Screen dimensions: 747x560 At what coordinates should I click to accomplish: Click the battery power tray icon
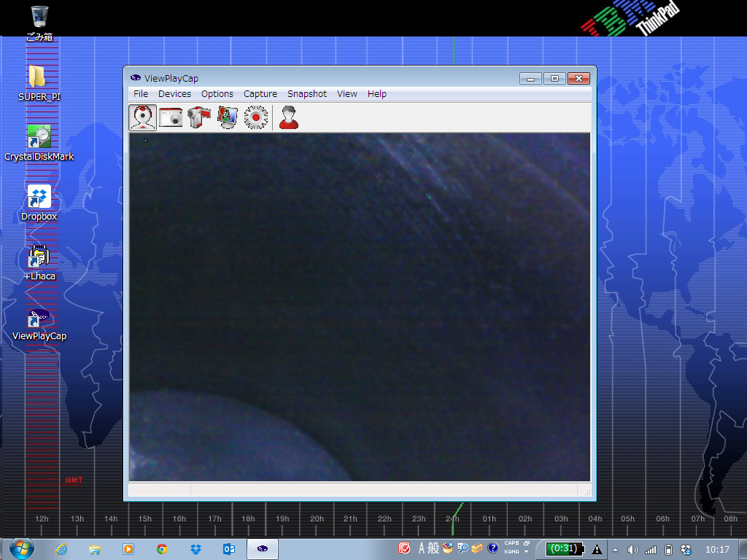668,550
